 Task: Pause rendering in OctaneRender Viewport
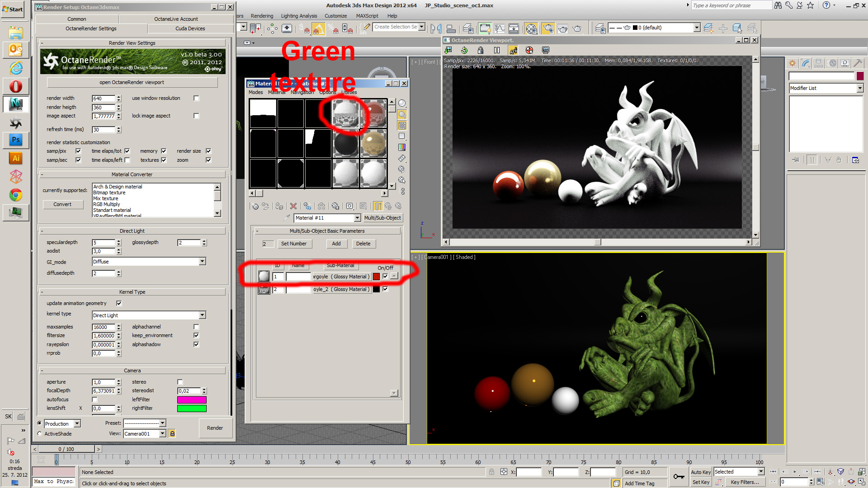click(497, 50)
